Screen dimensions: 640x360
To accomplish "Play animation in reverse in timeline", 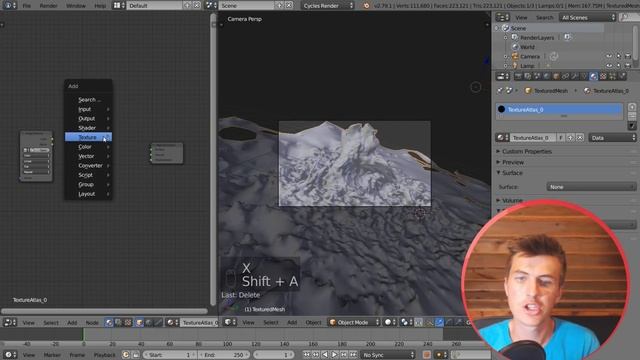I will [x=325, y=355].
